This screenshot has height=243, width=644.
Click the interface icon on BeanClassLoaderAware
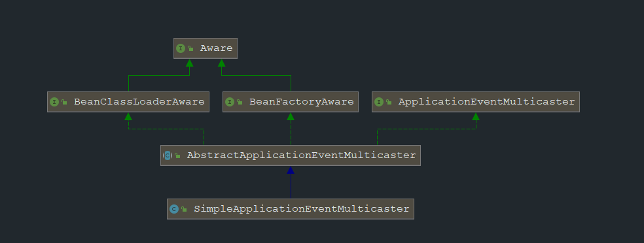coord(54,102)
